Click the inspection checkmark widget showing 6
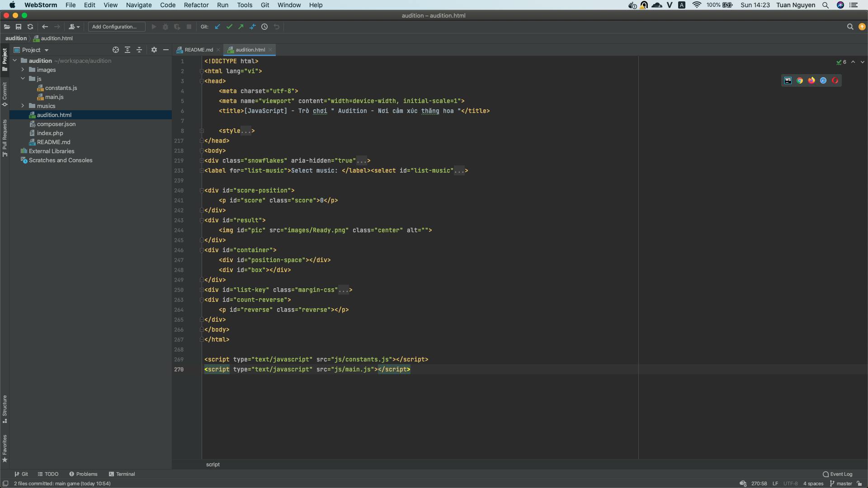The width and height of the screenshot is (868, 488). pyautogui.click(x=841, y=62)
